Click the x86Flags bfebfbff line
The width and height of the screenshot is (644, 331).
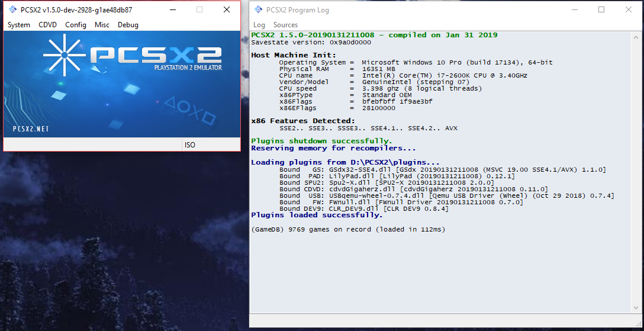pos(356,101)
